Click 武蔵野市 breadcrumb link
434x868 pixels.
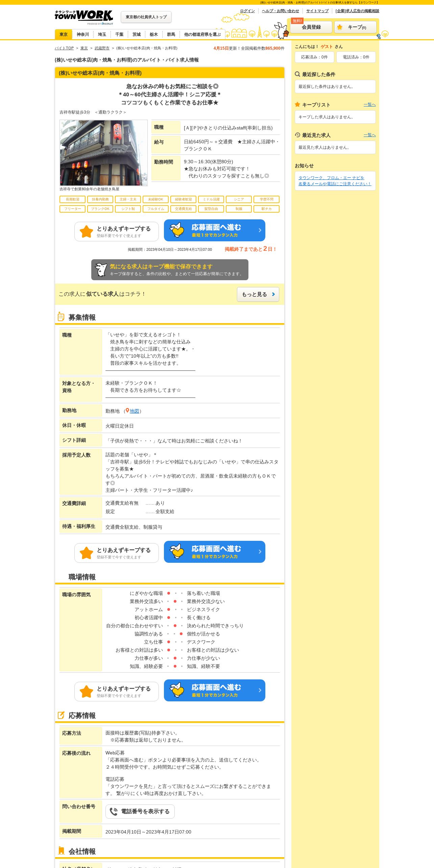point(102,48)
